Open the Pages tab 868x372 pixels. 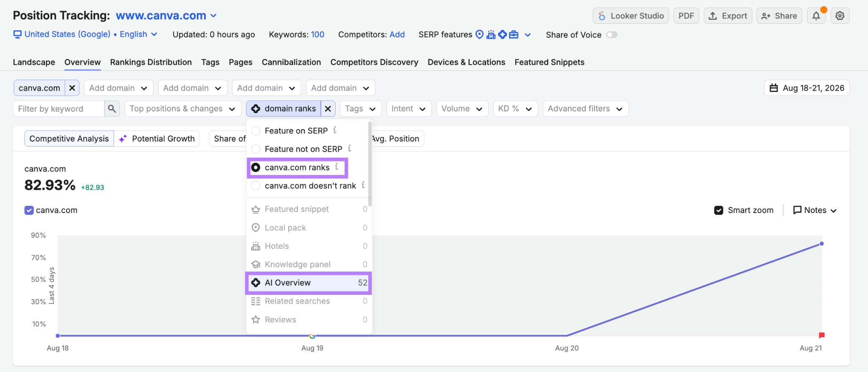tap(241, 62)
